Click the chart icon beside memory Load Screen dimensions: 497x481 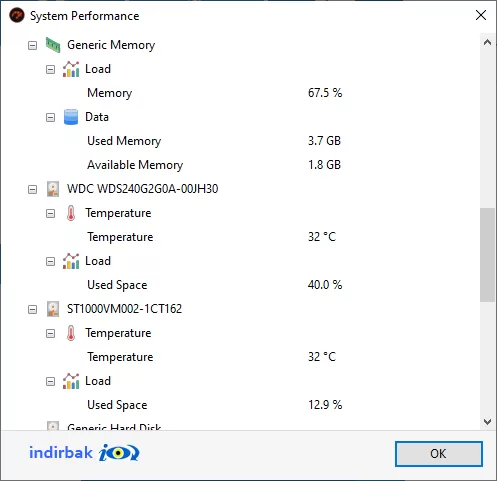tap(71, 69)
